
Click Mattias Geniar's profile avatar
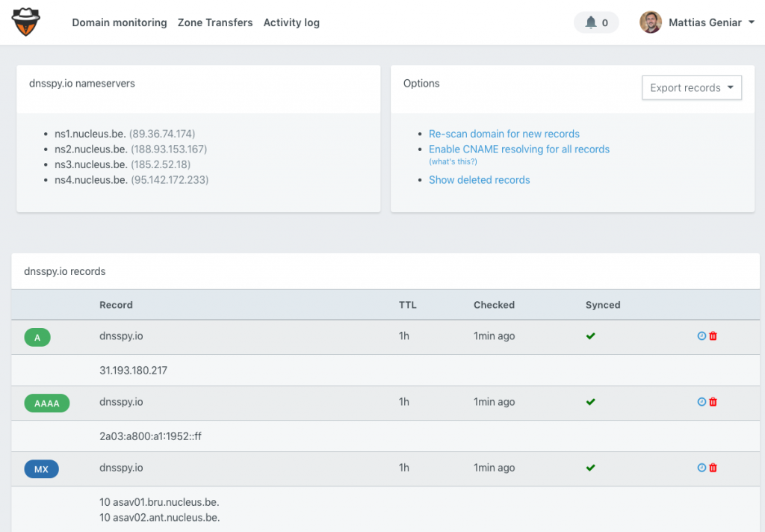[651, 22]
